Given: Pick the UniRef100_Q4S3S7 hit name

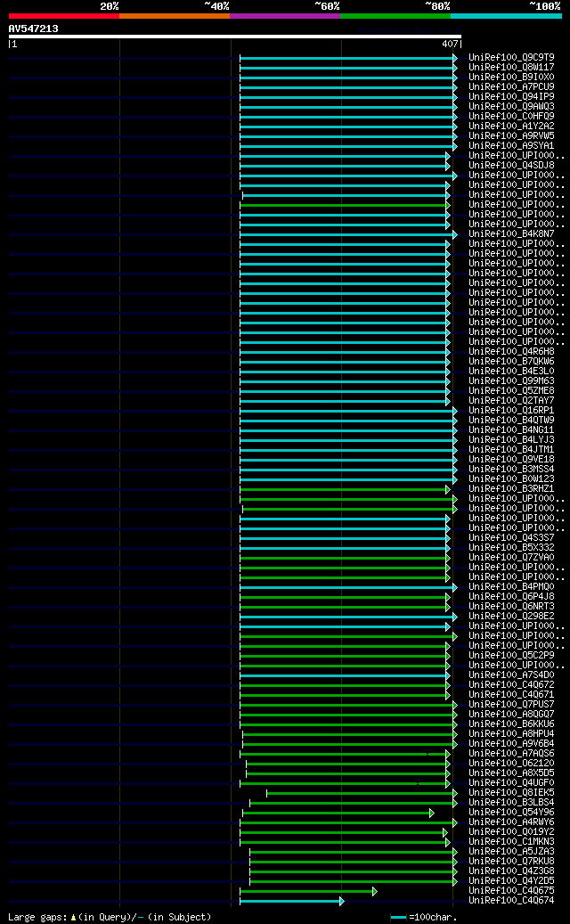Looking at the screenshot, I should click(511, 538).
